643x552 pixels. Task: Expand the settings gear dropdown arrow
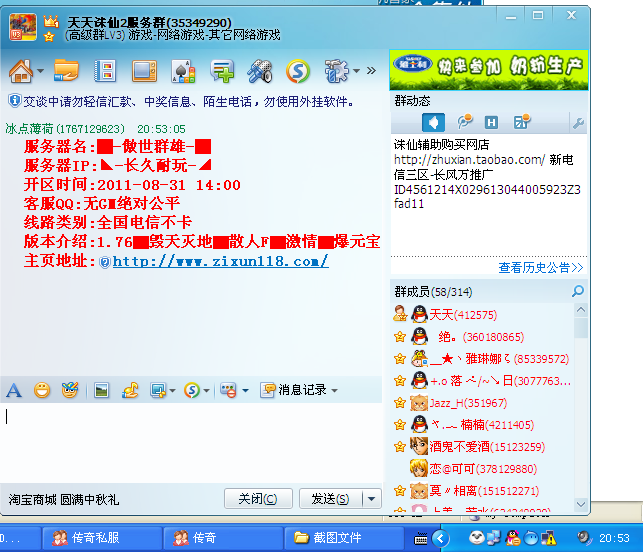(356, 71)
